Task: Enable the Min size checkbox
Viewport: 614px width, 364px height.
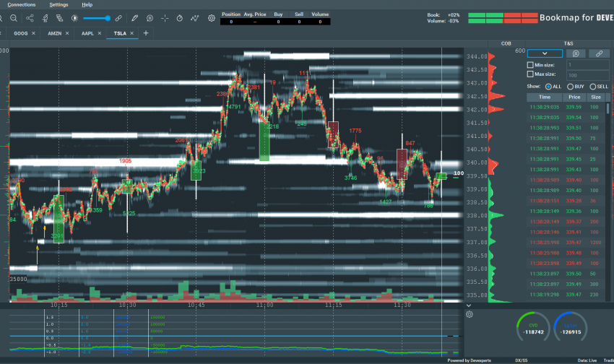Action: [530, 65]
